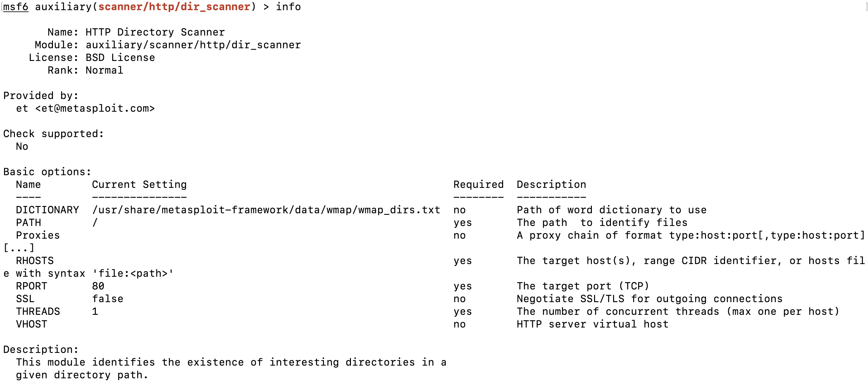This screenshot has height=391, width=868.
Task: Click the RPORT value 80
Action: 98,286
